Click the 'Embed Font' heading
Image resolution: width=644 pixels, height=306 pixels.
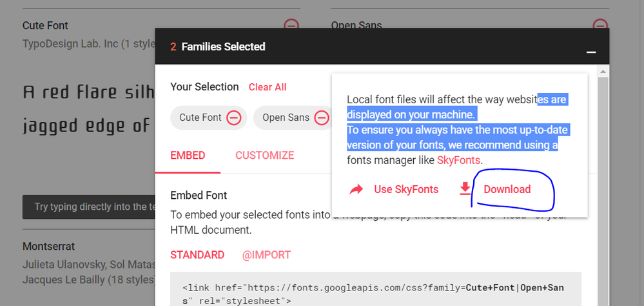click(199, 195)
